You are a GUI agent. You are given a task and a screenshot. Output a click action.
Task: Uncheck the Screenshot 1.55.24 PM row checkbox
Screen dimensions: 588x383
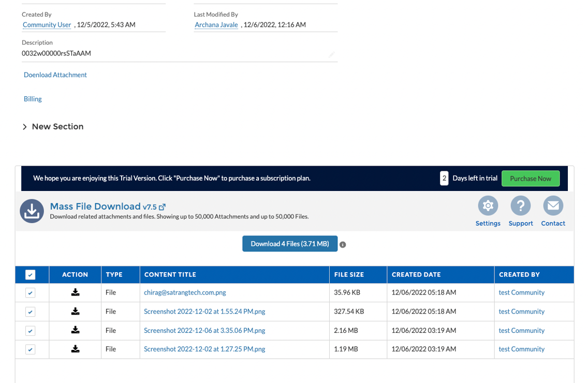(x=31, y=312)
